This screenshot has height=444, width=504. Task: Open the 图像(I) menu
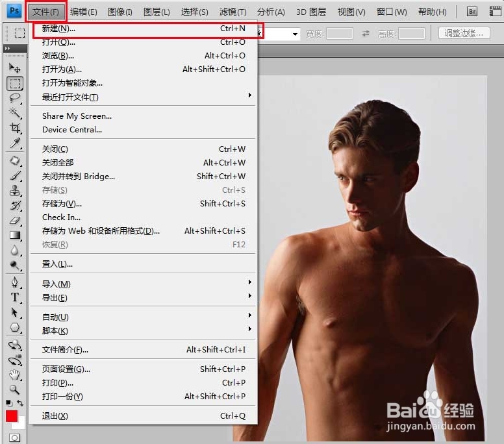[x=120, y=12]
